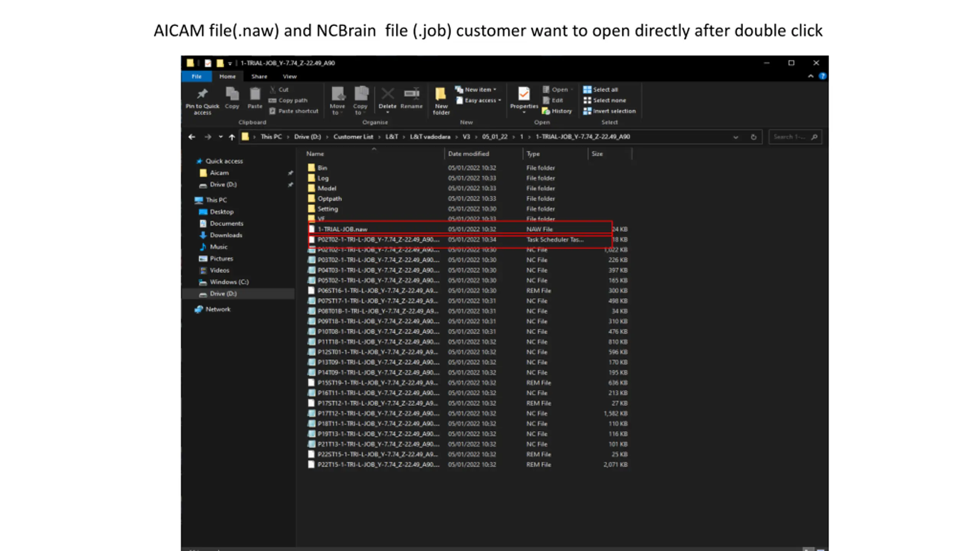The height and width of the screenshot is (551, 980).
Task: Select Music in navigation pane
Action: pyautogui.click(x=218, y=247)
